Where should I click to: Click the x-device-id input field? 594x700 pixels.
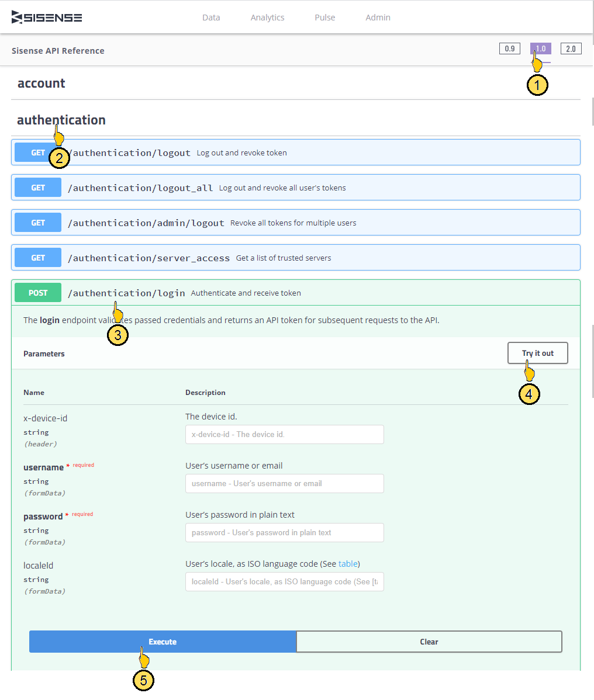click(x=285, y=434)
